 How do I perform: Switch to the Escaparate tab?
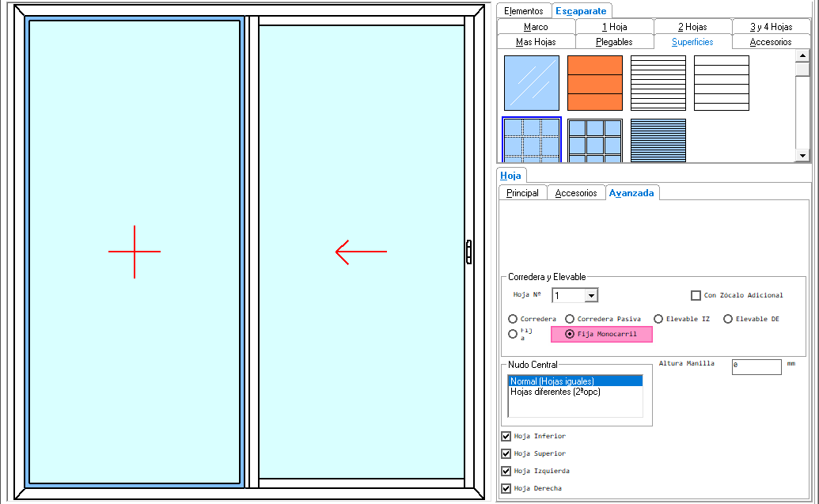tap(581, 11)
